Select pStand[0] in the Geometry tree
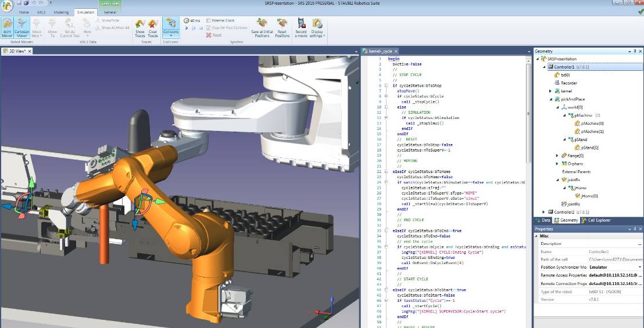This screenshot has height=328, width=644. click(x=586, y=147)
